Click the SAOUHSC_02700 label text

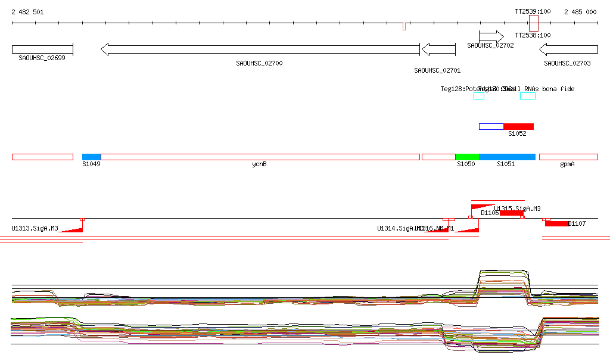(x=260, y=63)
